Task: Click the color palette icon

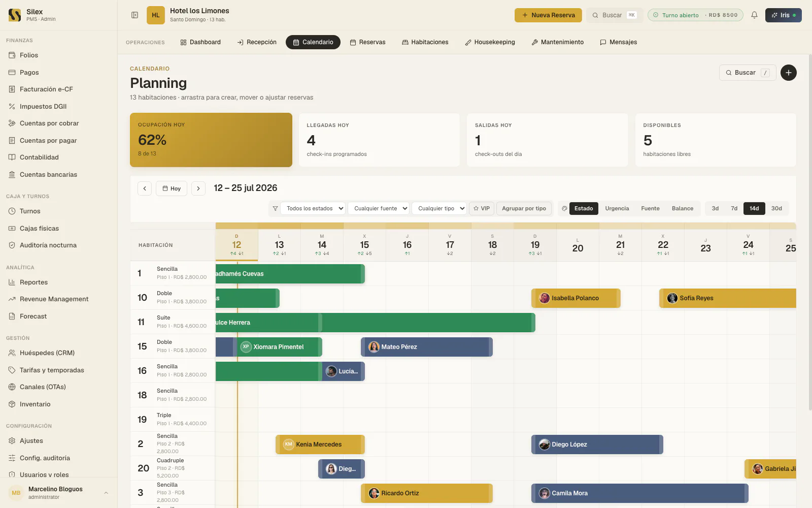Action: click(564, 208)
